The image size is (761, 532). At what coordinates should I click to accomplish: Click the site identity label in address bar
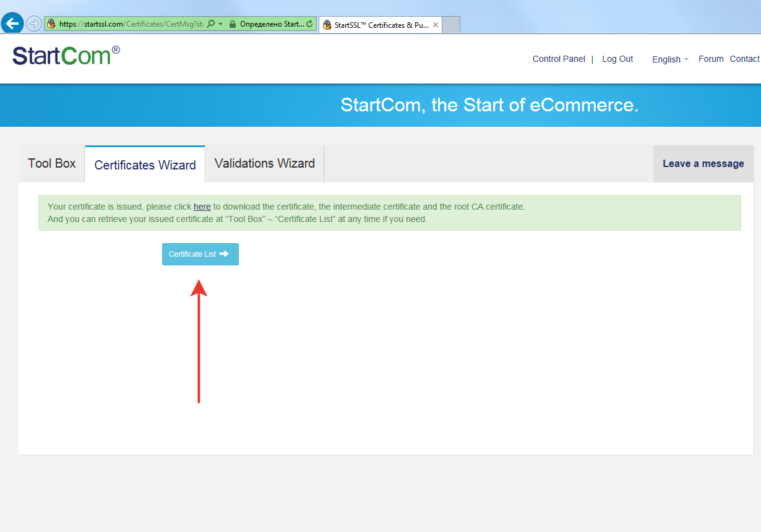(x=272, y=24)
